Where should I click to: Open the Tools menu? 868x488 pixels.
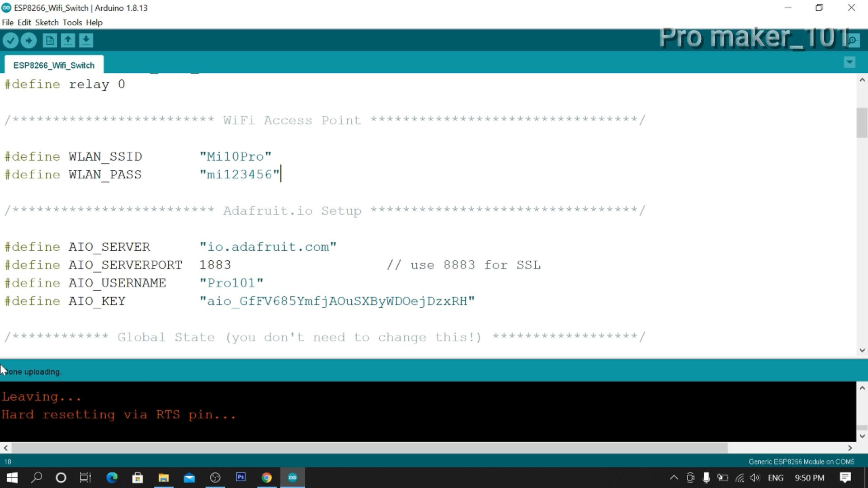click(72, 22)
